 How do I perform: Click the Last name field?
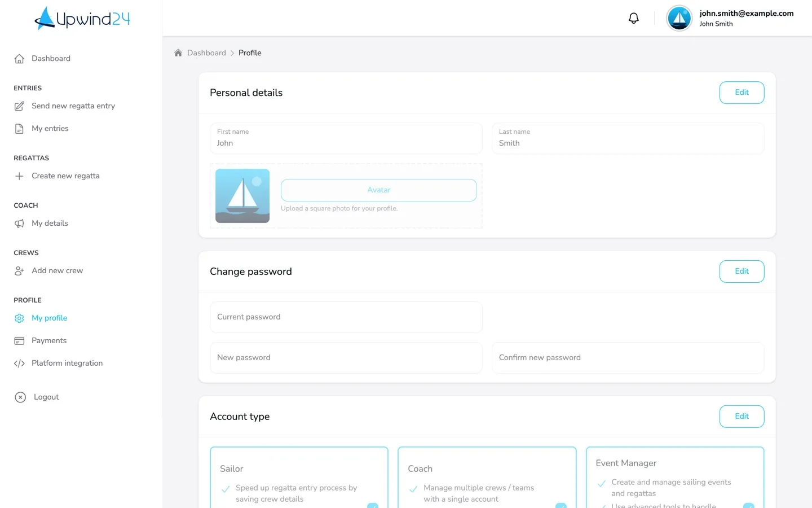[628, 138]
